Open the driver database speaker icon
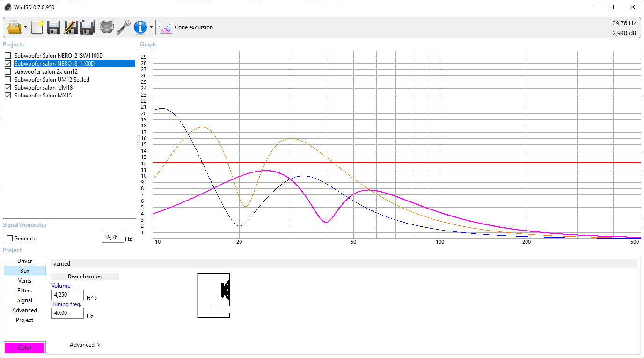The image size is (644, 358). click(107, 27)
